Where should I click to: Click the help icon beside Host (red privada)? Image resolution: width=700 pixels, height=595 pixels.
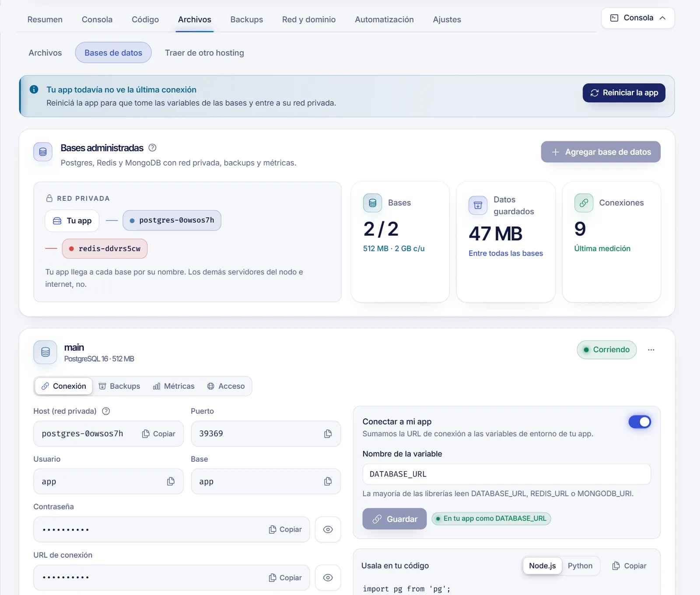(x=106, y=411)
